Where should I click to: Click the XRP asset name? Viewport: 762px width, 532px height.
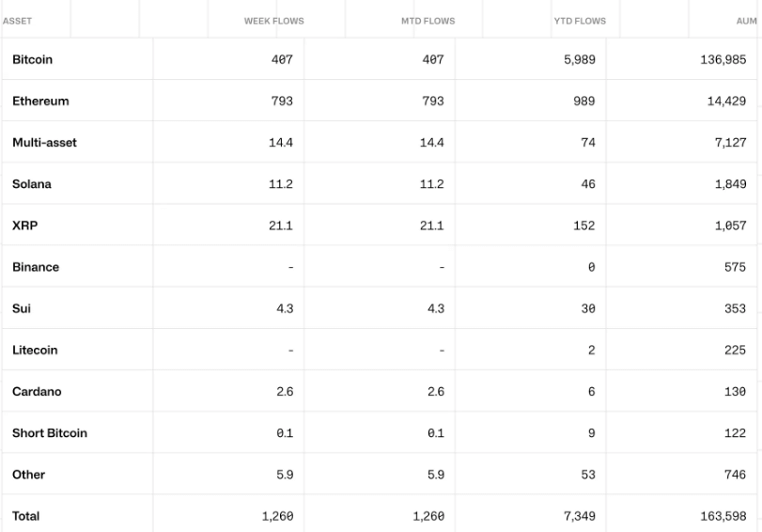pos(24,226)
